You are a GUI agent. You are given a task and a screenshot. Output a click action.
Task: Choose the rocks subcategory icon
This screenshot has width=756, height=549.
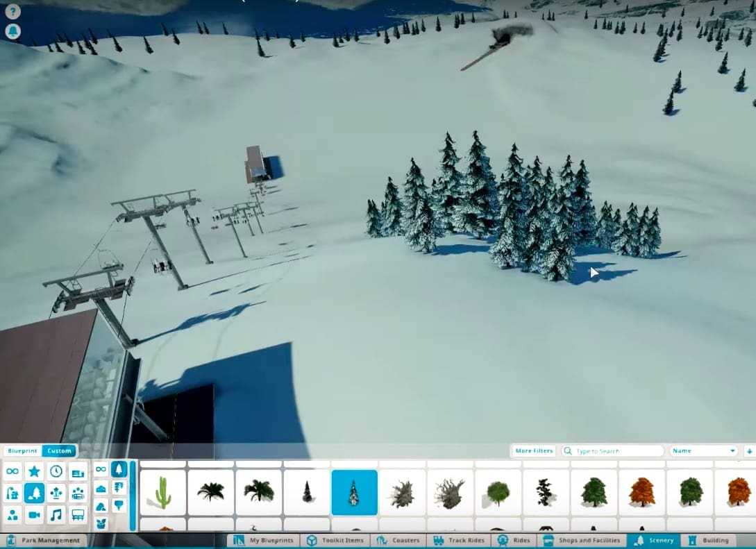[101, 505]
